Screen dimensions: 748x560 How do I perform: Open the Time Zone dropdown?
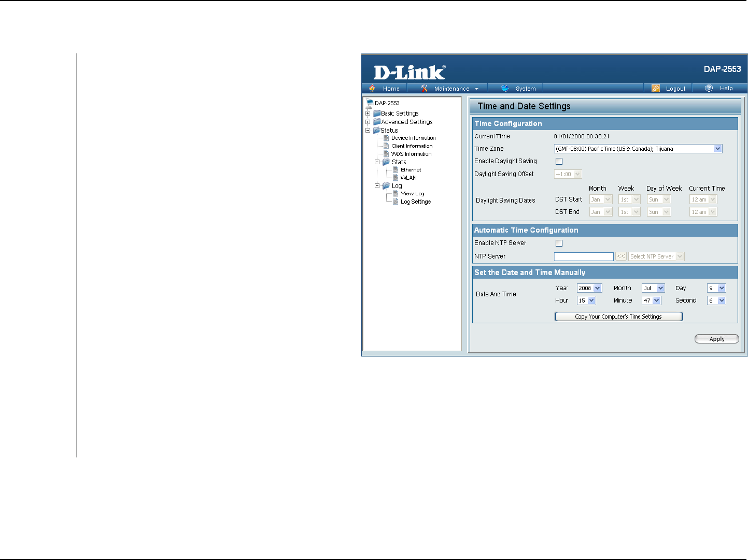tap(638, 149)
